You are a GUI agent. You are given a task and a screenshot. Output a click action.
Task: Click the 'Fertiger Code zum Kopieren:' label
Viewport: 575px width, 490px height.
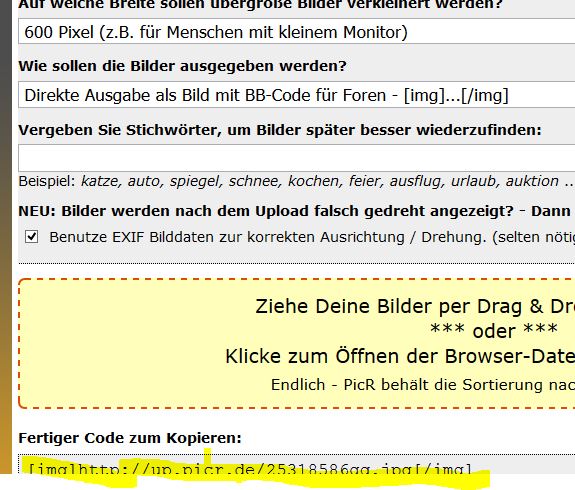tap(130, 438)
